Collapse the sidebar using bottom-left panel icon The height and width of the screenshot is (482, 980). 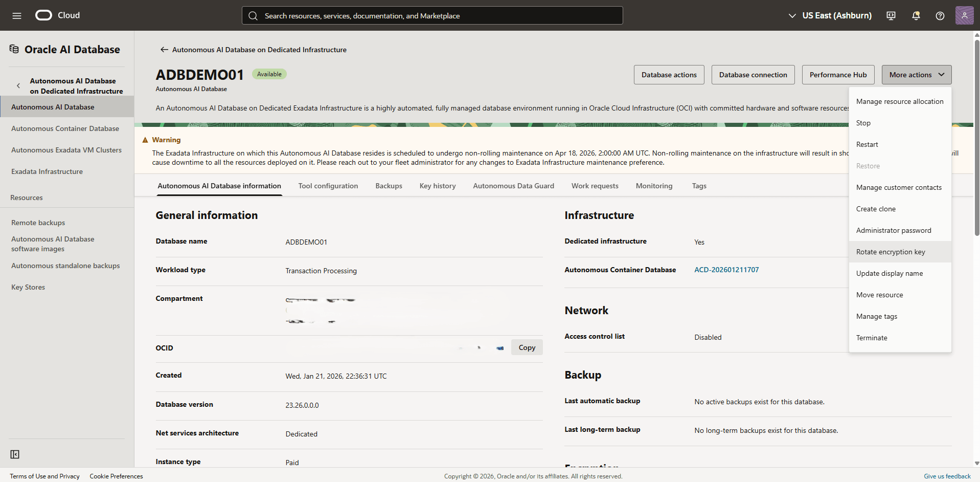(15, 454)
